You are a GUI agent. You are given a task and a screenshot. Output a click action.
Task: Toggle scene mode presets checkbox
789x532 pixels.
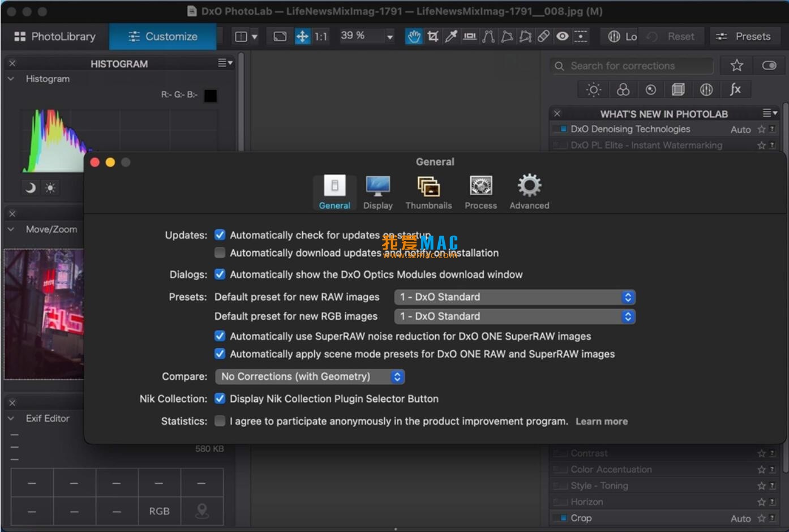(220, 354)
